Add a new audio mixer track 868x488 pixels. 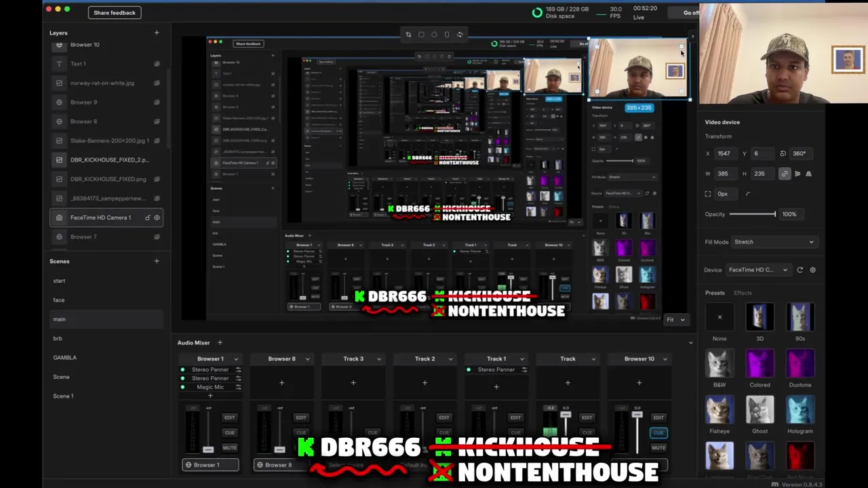(220, 342)
